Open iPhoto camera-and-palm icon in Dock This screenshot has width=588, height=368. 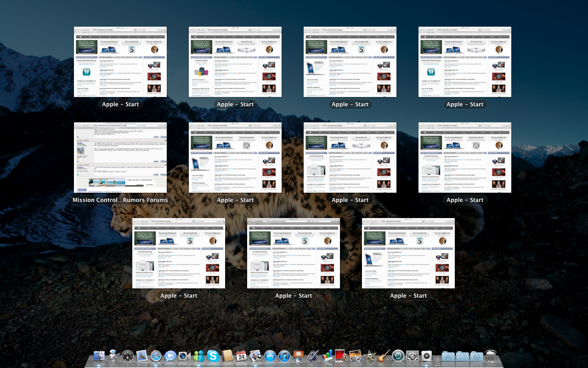coord(355,356)
